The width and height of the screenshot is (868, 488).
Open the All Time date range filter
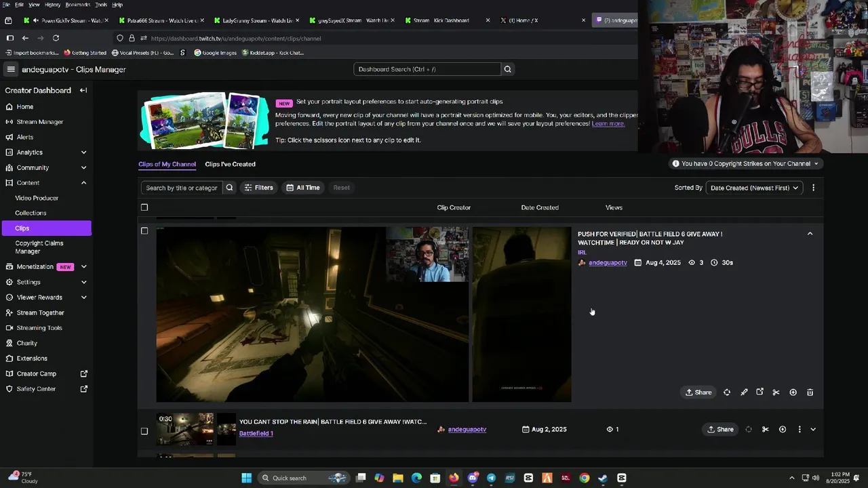click(302, 188)
